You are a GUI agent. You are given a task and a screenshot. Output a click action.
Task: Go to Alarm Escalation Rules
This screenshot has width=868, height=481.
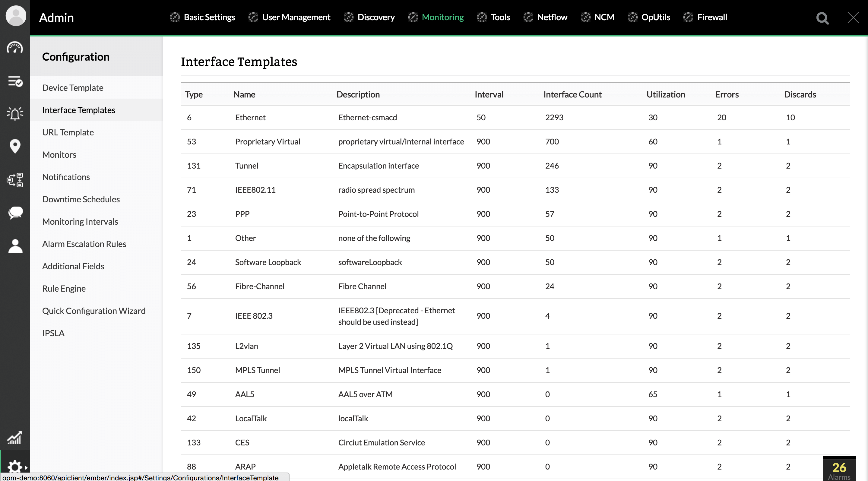84,244
